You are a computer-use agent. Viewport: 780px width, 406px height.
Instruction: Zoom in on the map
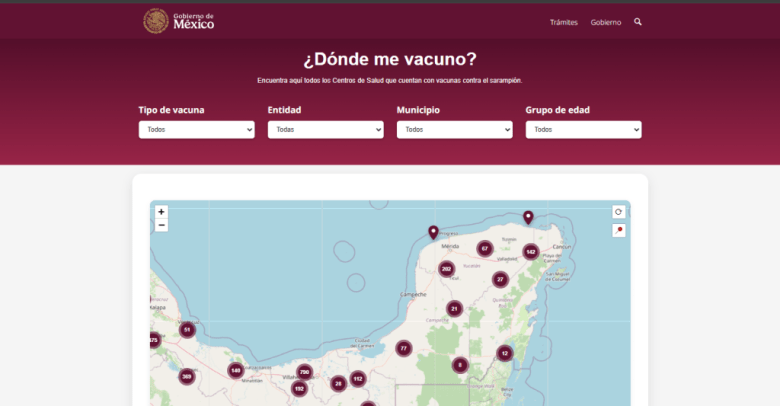[x=161, y=212]
